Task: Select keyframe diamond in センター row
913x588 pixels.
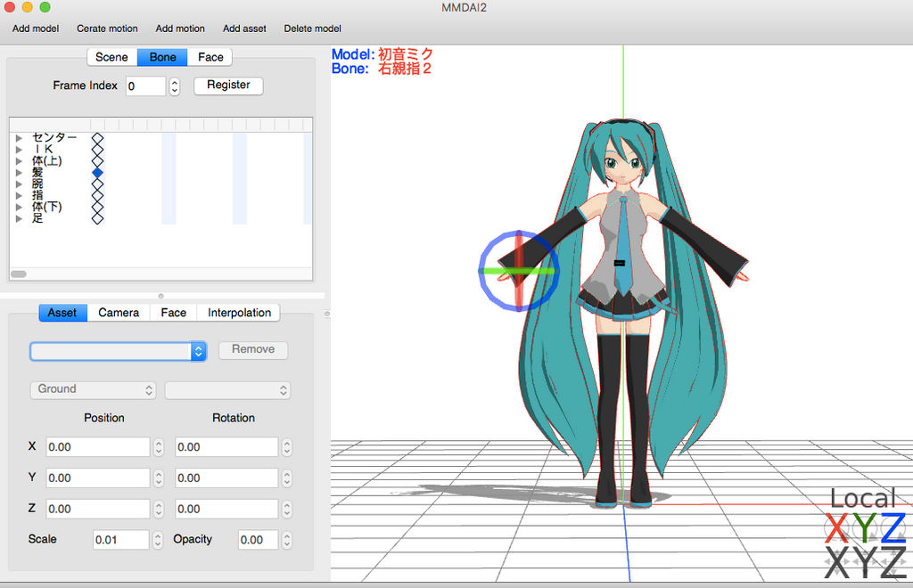Action: coord(98,138)
